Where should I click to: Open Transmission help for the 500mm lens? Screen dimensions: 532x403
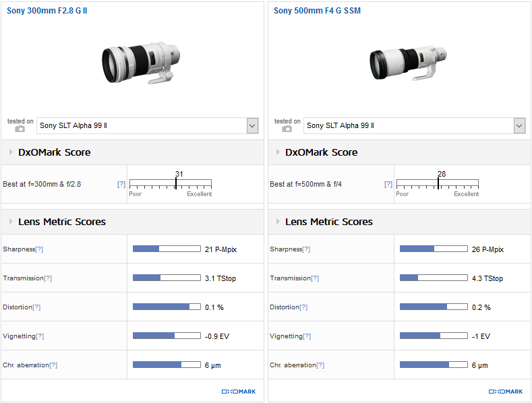tap(315, 278)
